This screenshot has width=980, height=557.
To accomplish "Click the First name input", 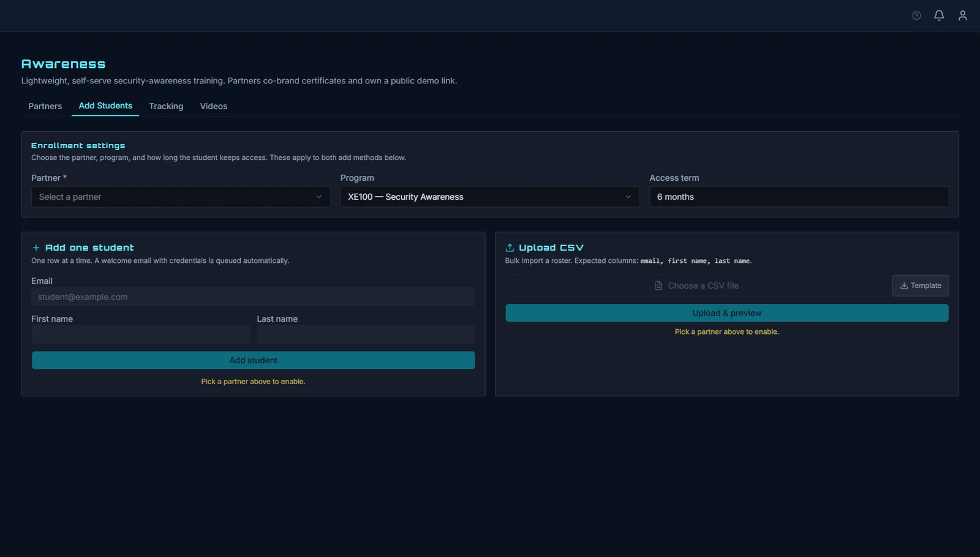I will 140,334.
